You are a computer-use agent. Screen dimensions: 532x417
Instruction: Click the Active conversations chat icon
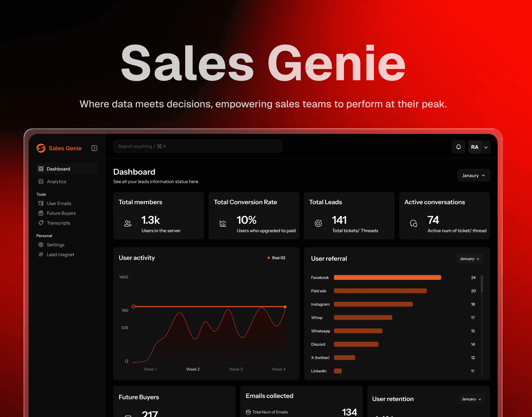pos(414,224)
